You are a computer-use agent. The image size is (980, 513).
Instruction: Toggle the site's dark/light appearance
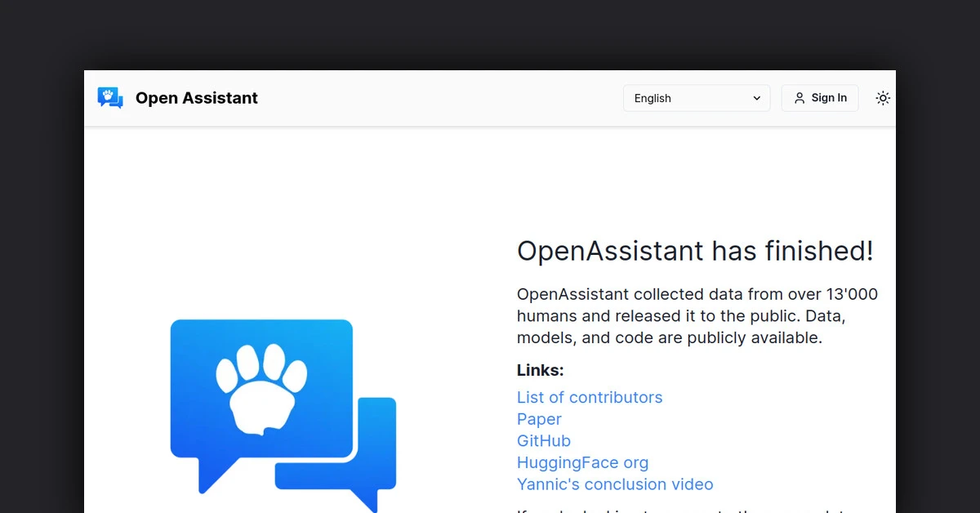point(883,97)
